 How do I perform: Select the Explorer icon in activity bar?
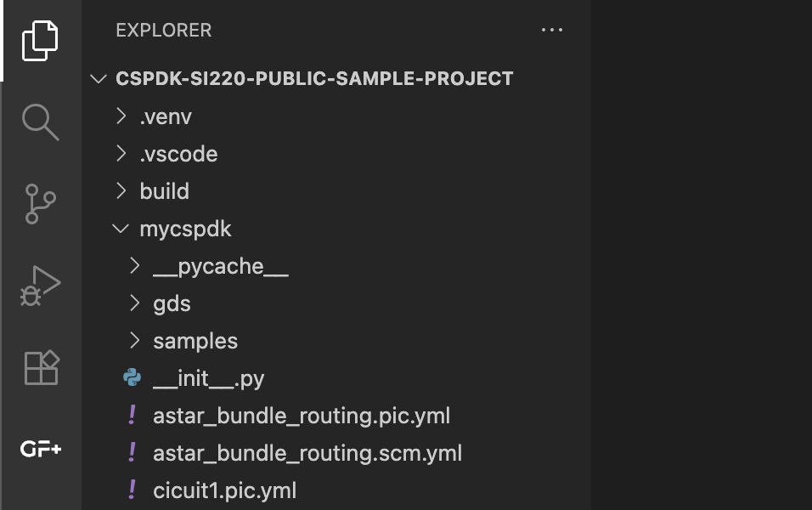click(42, 41)
